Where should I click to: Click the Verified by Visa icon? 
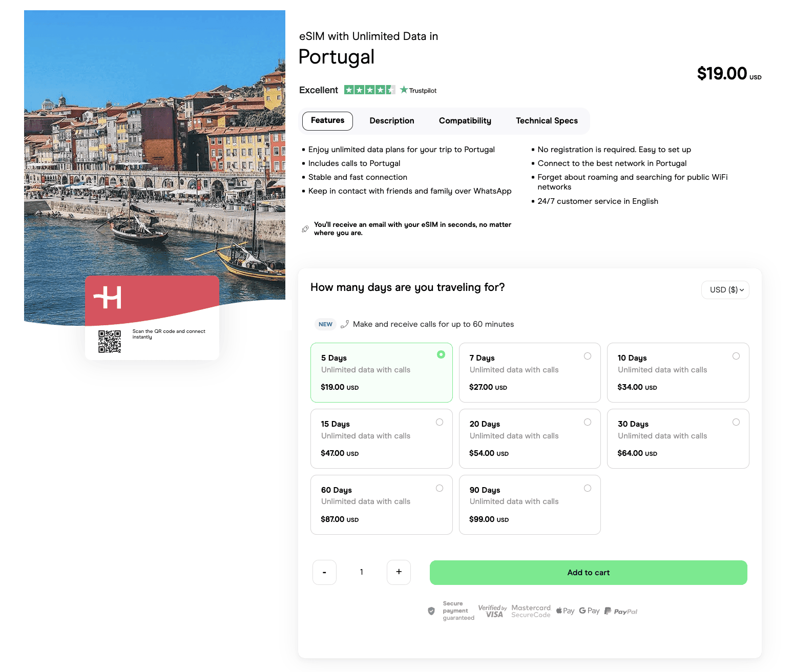[492, 611]
